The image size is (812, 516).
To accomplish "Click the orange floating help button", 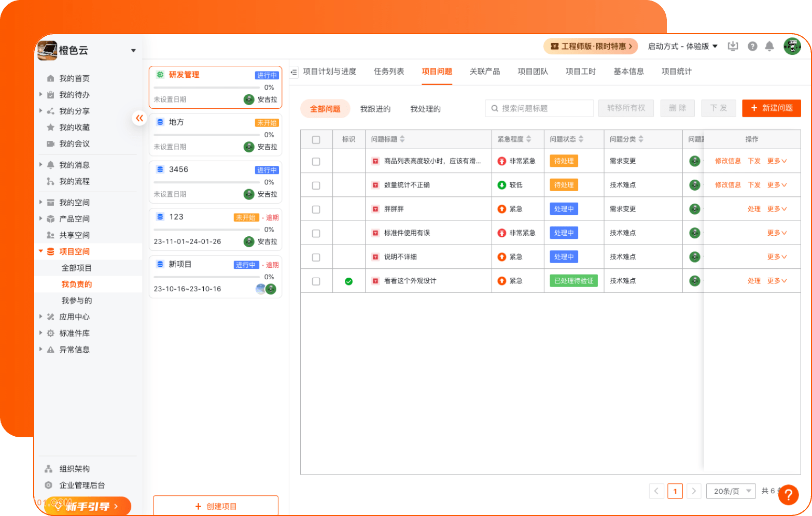I will pos(788,495).
